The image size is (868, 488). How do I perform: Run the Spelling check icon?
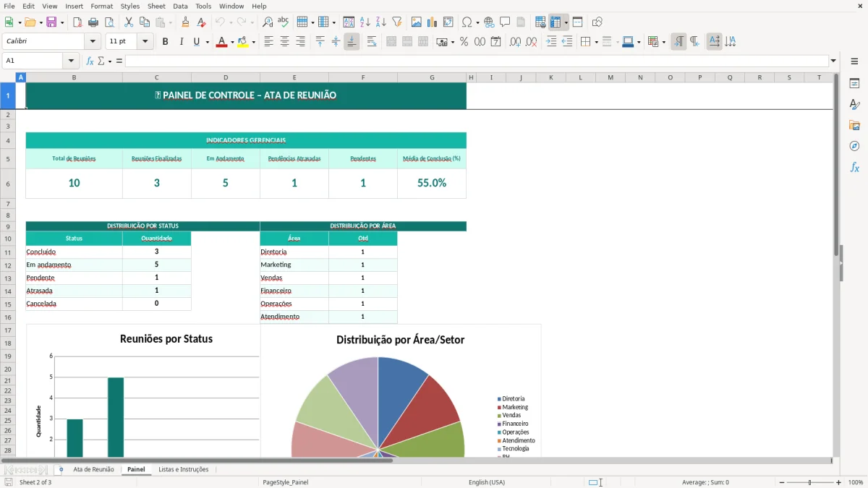click(x=284, y=22)
